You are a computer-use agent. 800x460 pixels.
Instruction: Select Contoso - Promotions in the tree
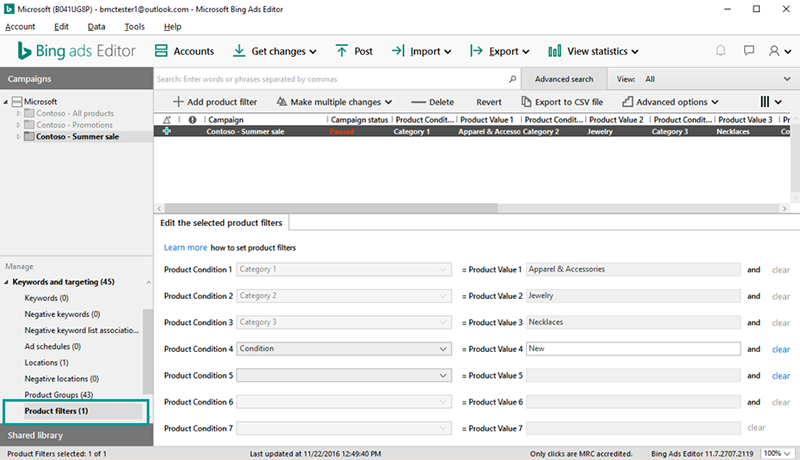pyautogui.click(x=74, y=125)
